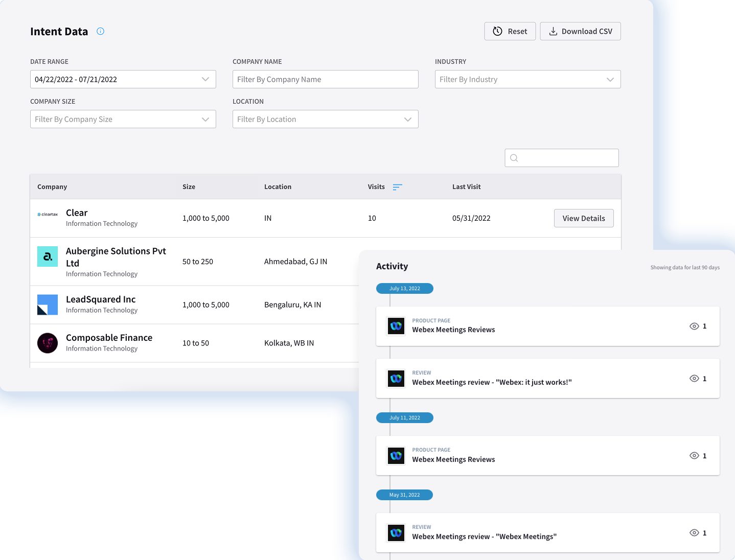Click the Size column header
The height and width of the screenshot is (560, 735).
[189, 187]
